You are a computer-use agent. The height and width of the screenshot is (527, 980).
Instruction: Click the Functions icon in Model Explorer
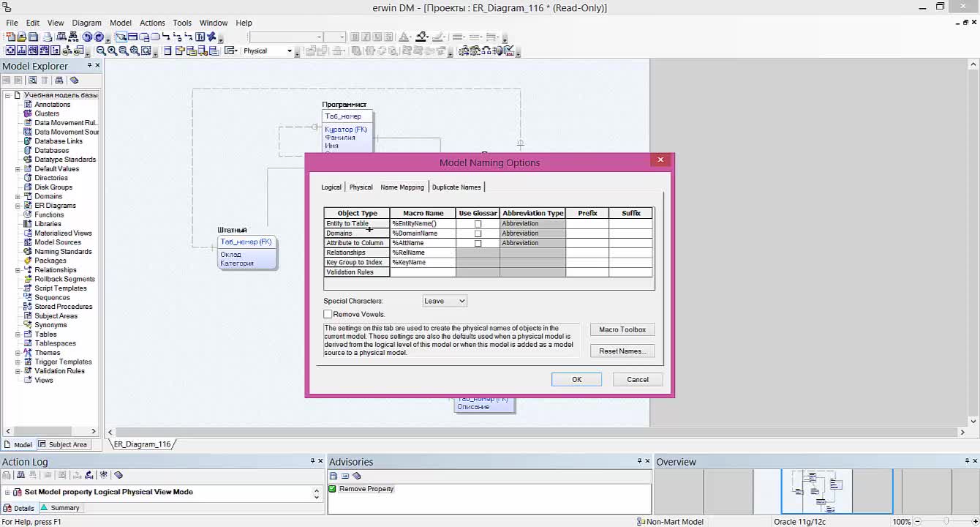(x=29, y=215)
